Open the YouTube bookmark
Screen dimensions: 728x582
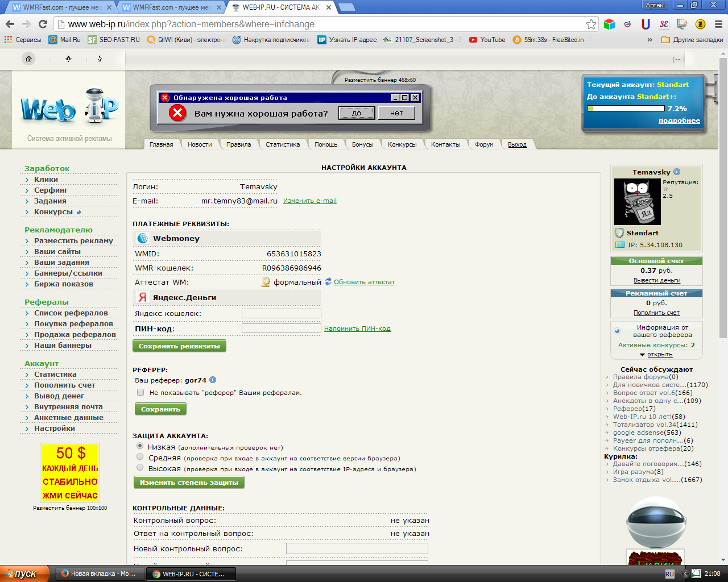pos(487,40)
